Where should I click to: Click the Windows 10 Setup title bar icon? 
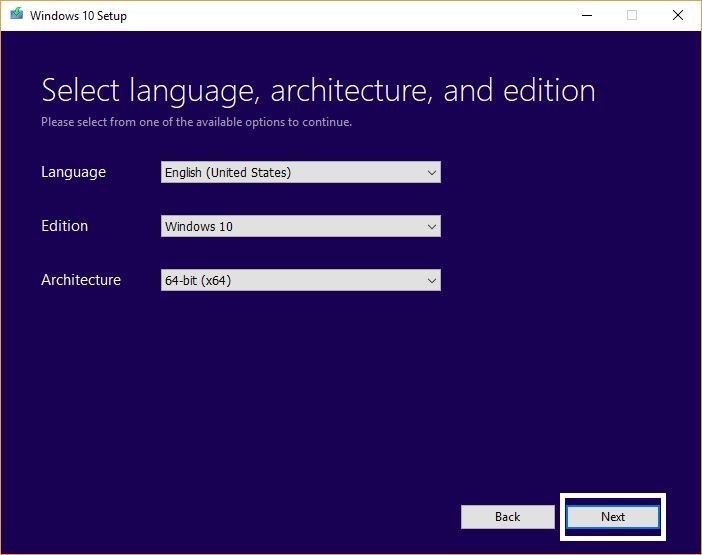click(x=17, y=14)
